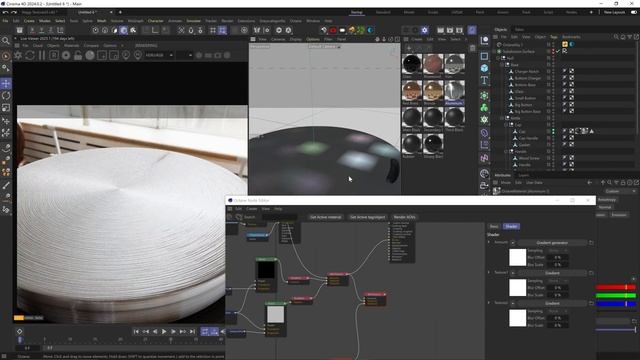Toggle Live Viewer lock resolution padlock
640x360 pixels.
pos(78,55)
